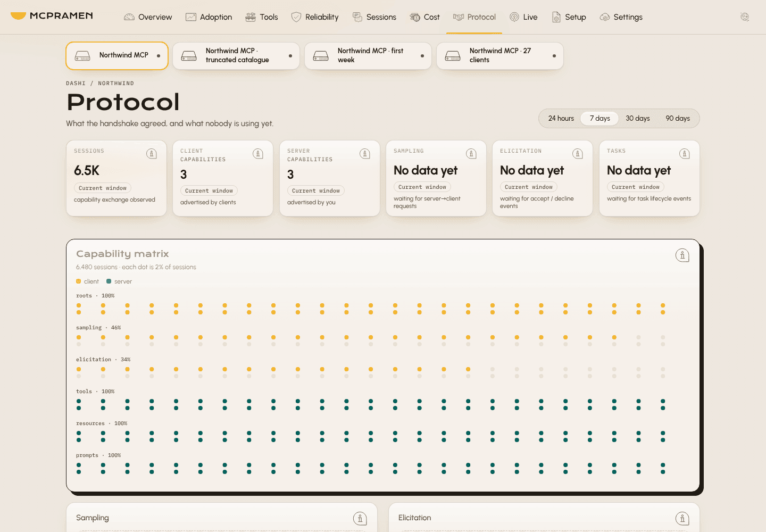766x532 pixels.
Task: Open the Sessions page
Action: 374,17
